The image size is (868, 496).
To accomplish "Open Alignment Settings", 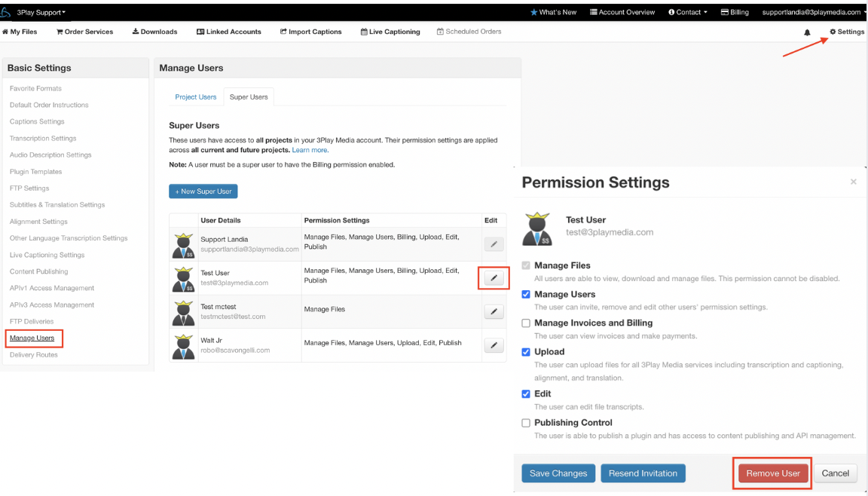I will (x=38, y=222).
